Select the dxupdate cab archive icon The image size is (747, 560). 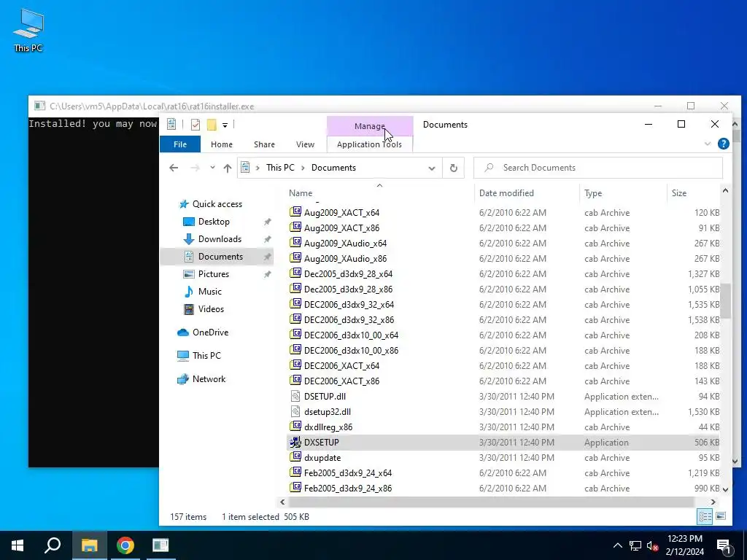[295, 458]
